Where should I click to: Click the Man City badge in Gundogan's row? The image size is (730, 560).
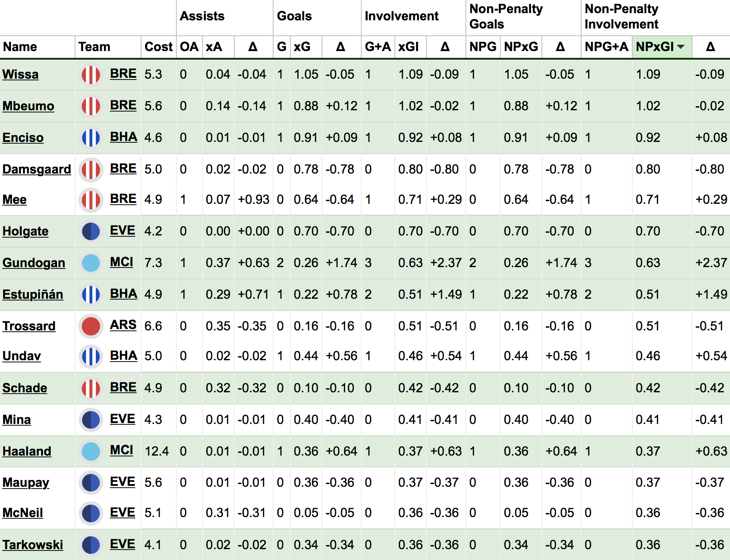click(91, 263)
